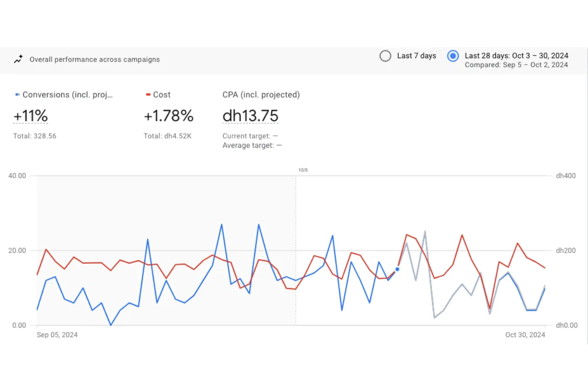Click the Cost metric label
The height and width of the screenshot is (392, 588).
(x=162, y=95)
